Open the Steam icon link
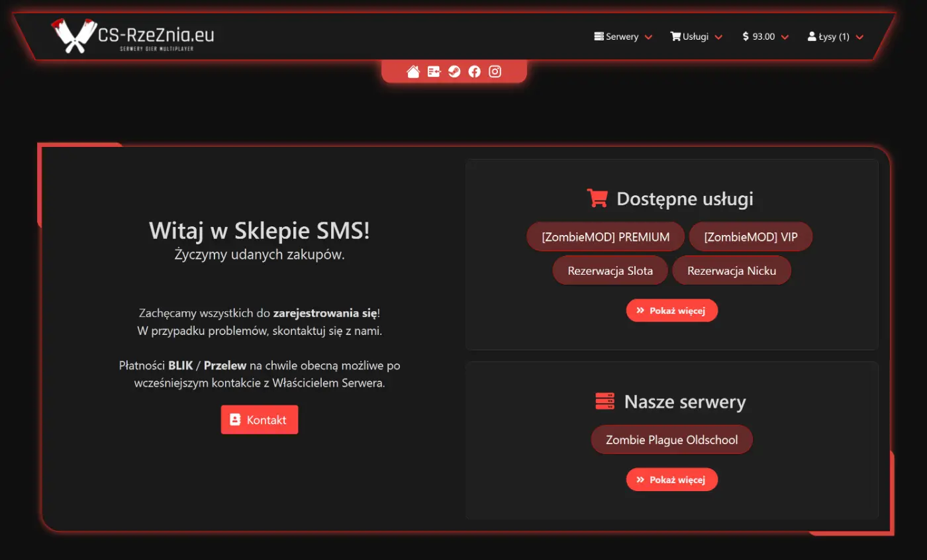The image size is (927, 560). [x=454, y=71]
